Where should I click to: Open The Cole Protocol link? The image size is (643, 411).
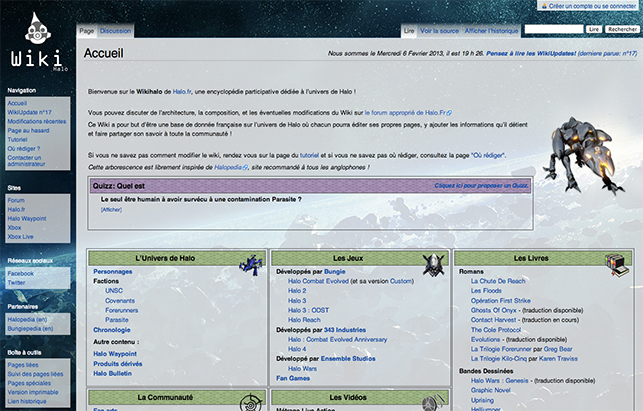pyautogui.click(x=496, y=330)
